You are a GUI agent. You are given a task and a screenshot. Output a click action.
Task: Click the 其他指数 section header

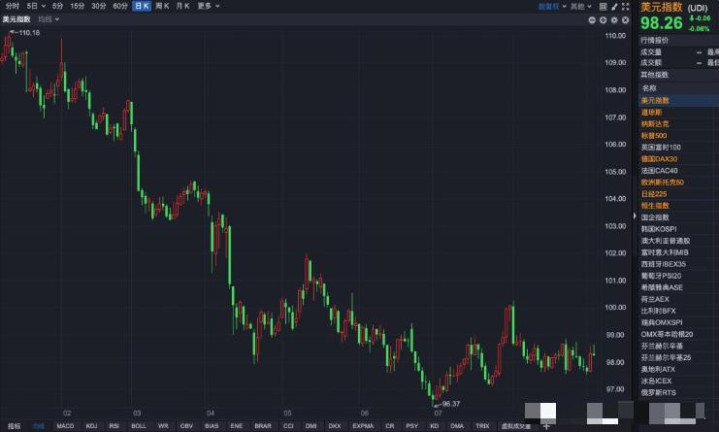(654, 75)
